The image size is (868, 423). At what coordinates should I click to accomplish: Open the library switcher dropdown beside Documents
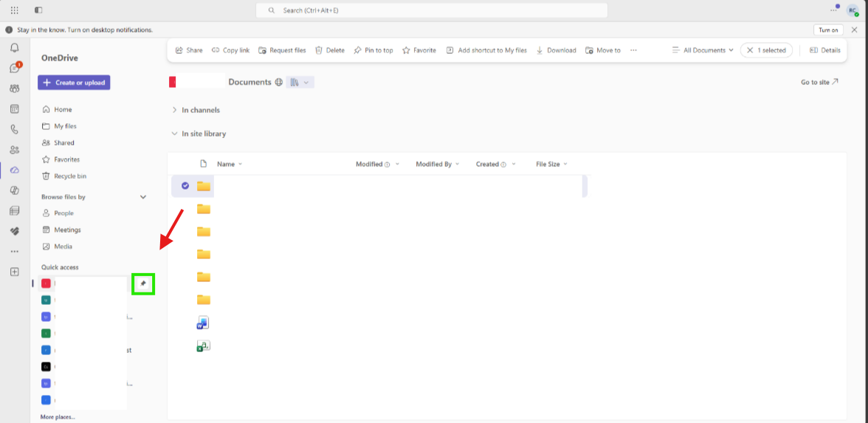(300, 83)
